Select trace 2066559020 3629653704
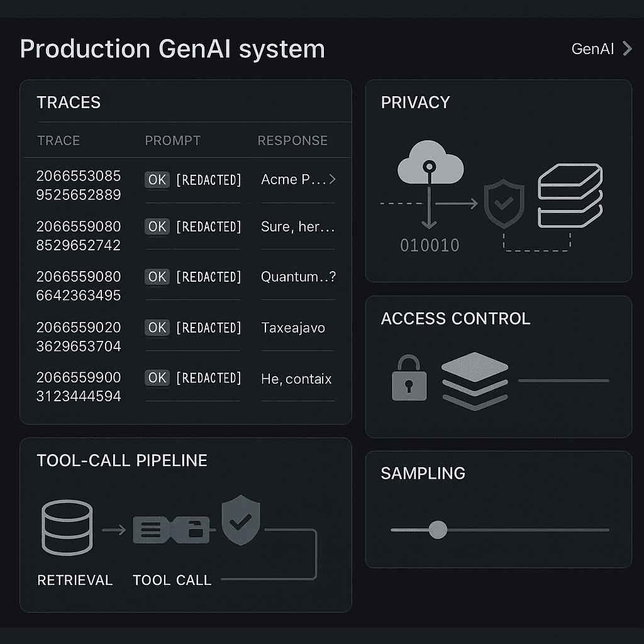 [x=79, y=337]
